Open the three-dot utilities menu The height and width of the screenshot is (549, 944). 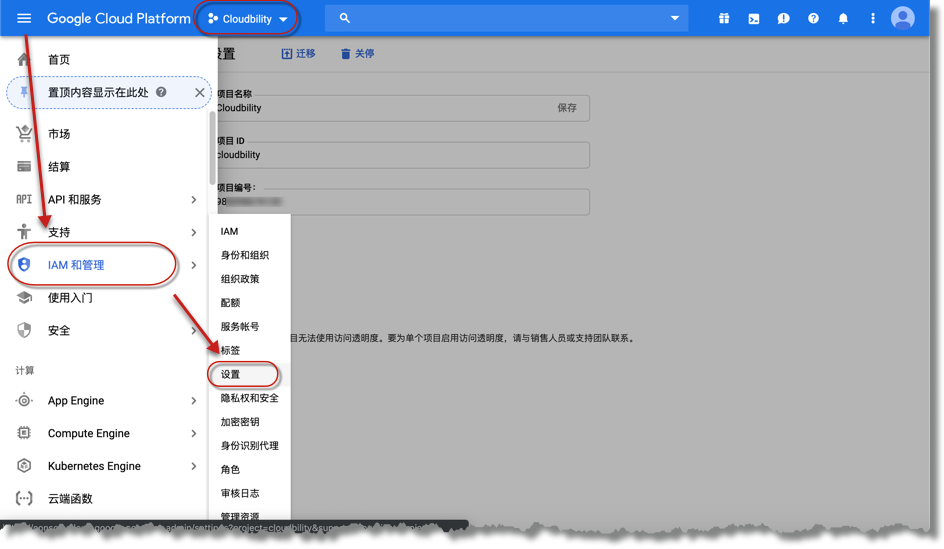[x=872, y=19]
